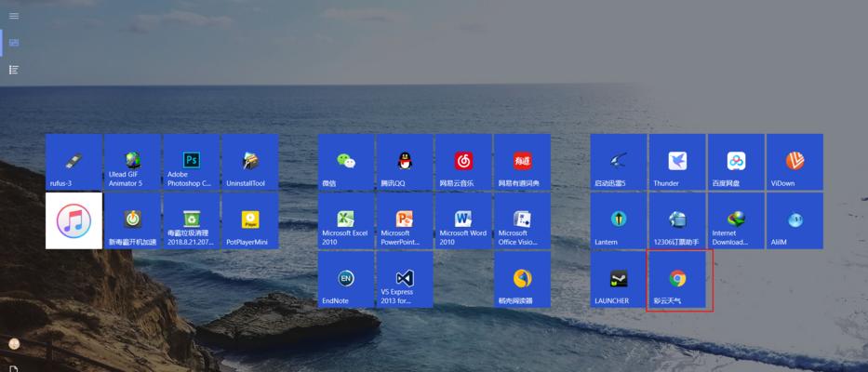Open 网易云音乐 tile
The width and height of the screenshot is (868, 372).
point(463,162)
